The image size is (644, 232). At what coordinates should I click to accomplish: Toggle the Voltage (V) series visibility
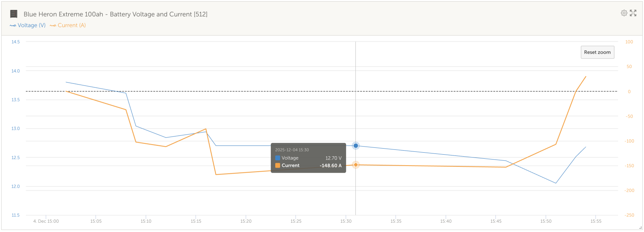click(x=31, y=25)
